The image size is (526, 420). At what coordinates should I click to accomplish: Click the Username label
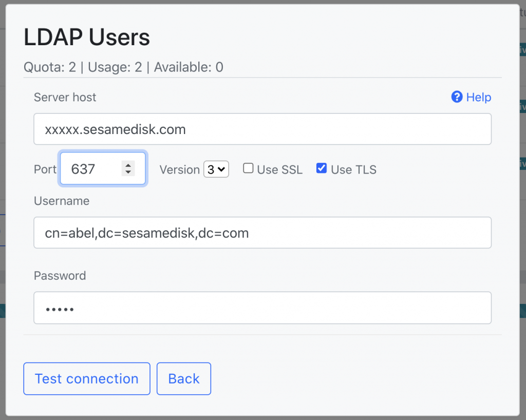[x=62, y=201]
